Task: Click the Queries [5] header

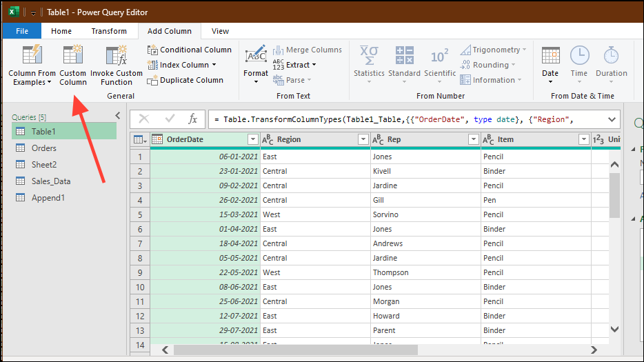Action: pyautogui.click(x=29, y=117)
